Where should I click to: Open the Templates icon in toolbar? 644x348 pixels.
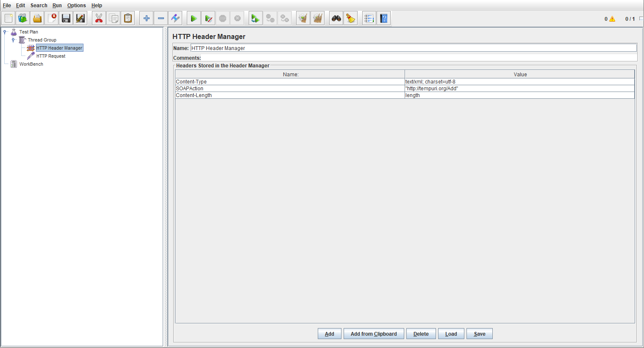point(23,18)
